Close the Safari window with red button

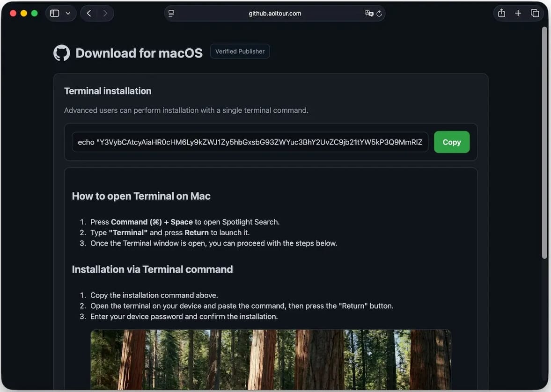(x=13, y=14)
